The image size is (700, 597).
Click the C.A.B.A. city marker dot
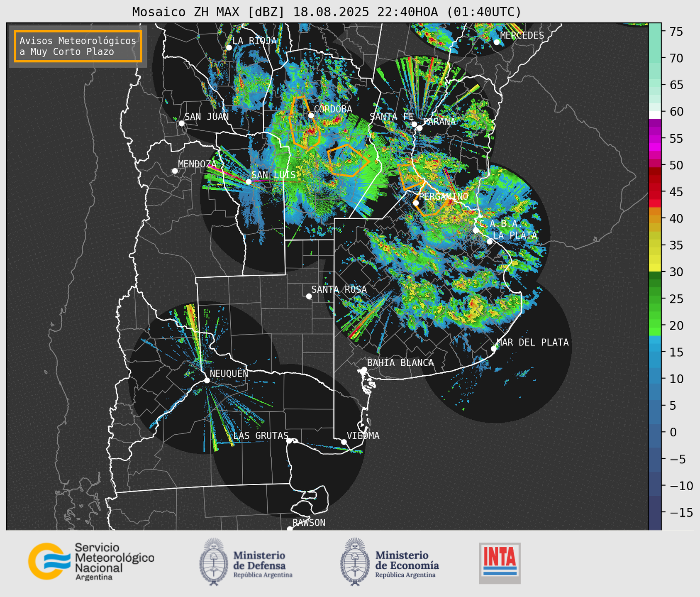coord(476,230)
